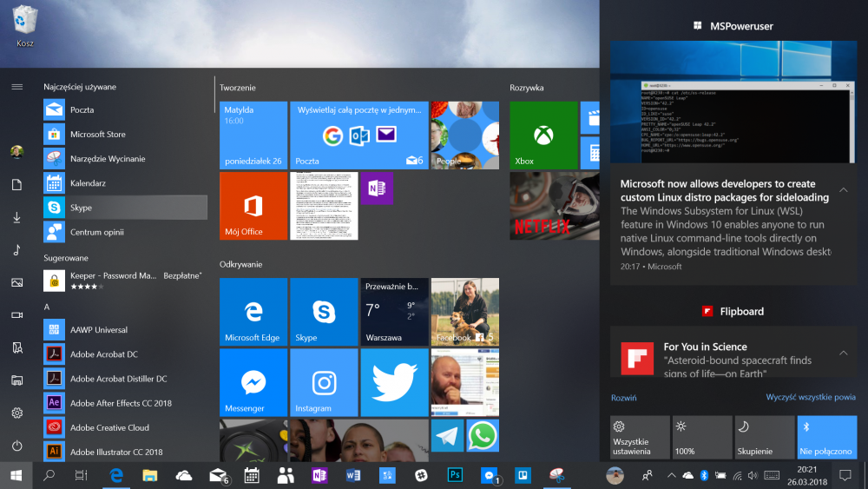Click the Windows Start button
This screenshot has height=489, width=868.
tap(16, 475)
